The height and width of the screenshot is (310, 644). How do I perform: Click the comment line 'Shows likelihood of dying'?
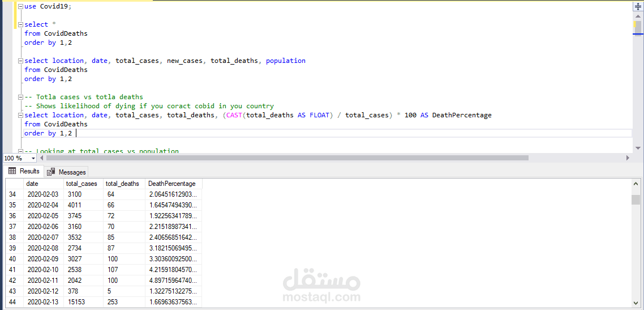pyautogui.click(x=149, y=106)
